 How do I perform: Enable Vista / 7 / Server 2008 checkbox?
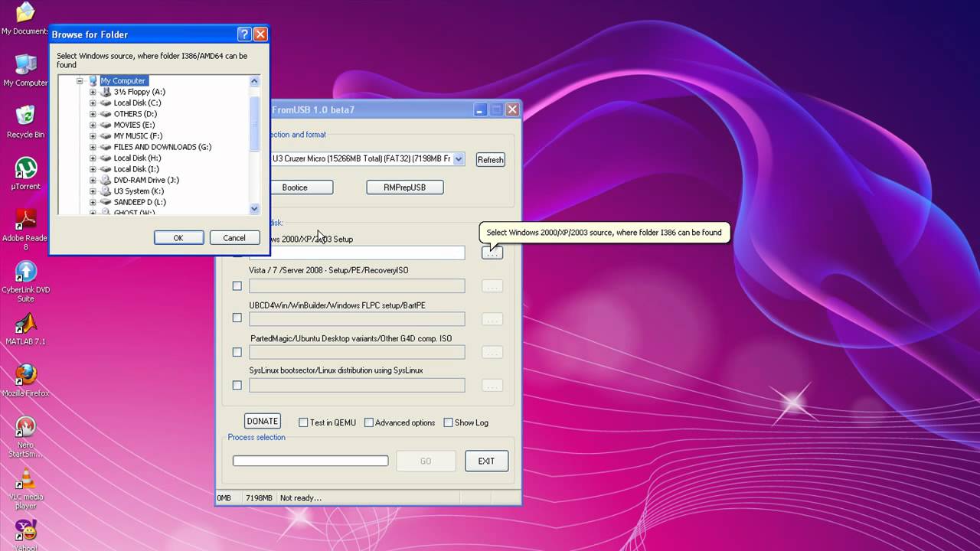tap(237, 286)
